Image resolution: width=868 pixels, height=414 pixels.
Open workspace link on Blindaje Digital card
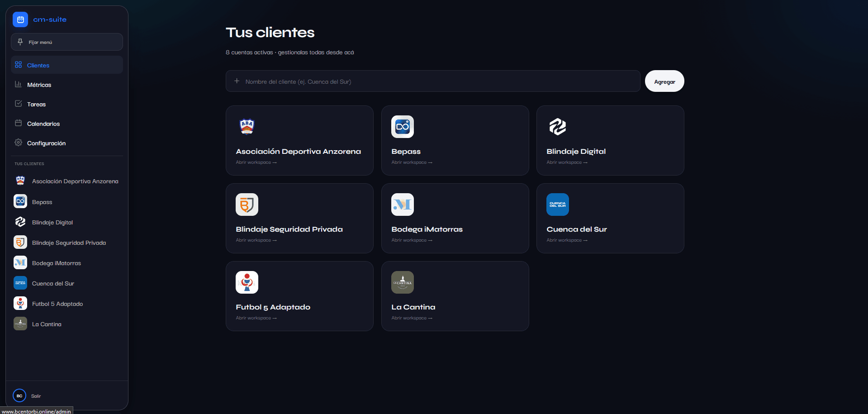pos(567,162)
